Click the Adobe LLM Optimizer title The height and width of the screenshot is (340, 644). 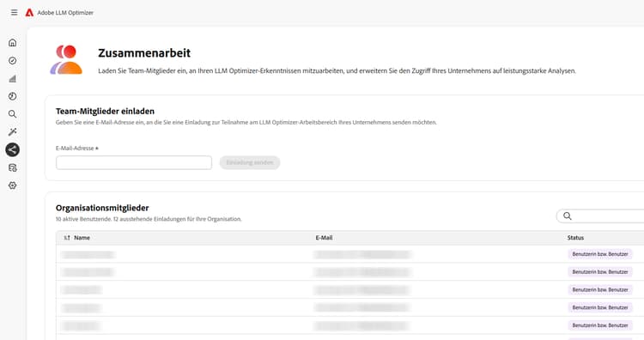coord(65,13)
